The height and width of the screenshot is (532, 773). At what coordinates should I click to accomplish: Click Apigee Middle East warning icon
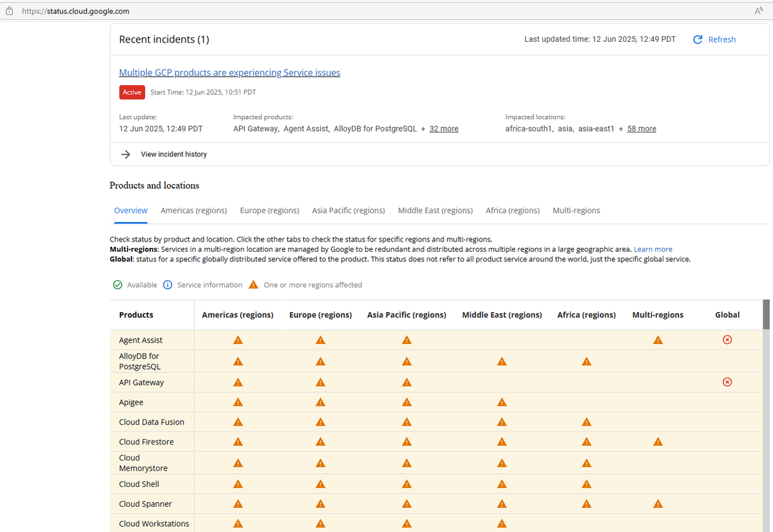point(502,403)
